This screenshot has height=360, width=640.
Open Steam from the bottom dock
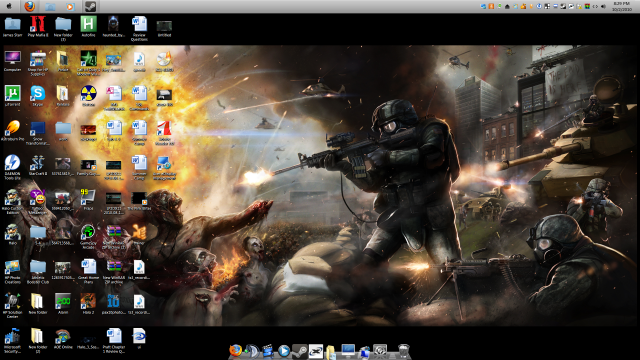click(300, 351)
